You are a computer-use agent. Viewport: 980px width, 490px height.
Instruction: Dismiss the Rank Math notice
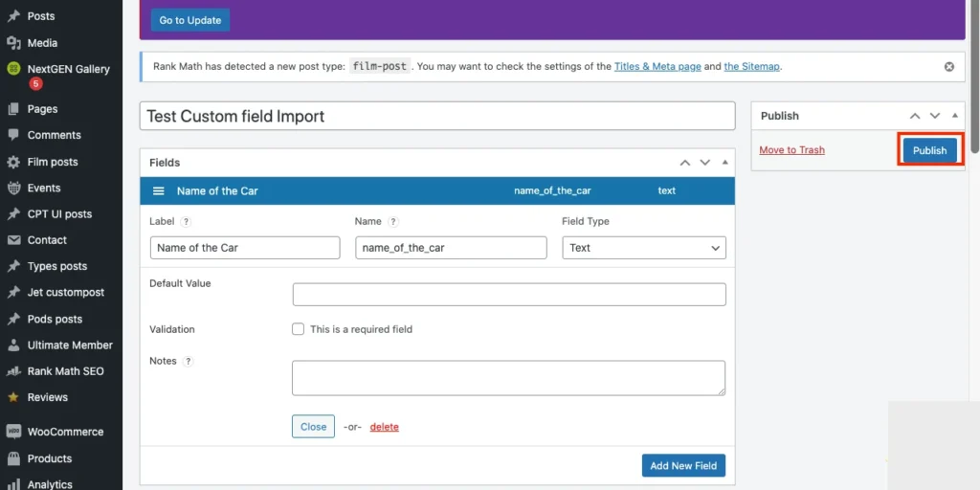point(949,67)
